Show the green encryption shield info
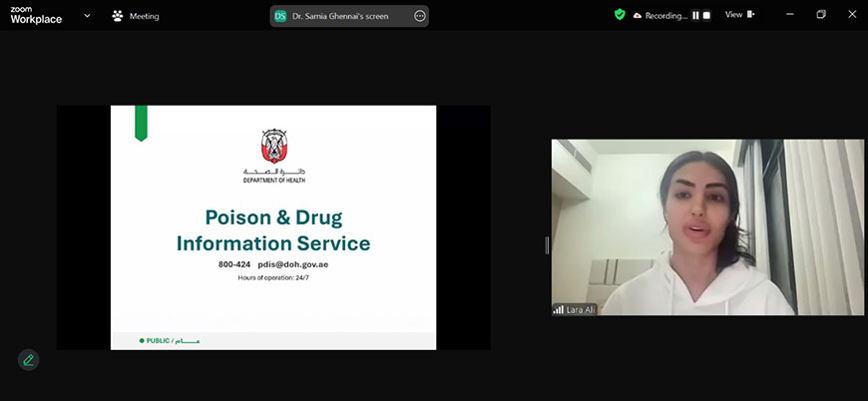Screen dimensions: 868x401 click(x=620, y=15)
